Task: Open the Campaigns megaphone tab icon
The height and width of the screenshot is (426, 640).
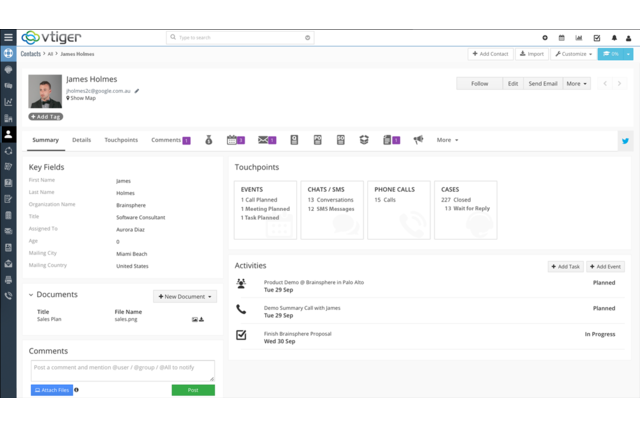Action: coord(418,140)
